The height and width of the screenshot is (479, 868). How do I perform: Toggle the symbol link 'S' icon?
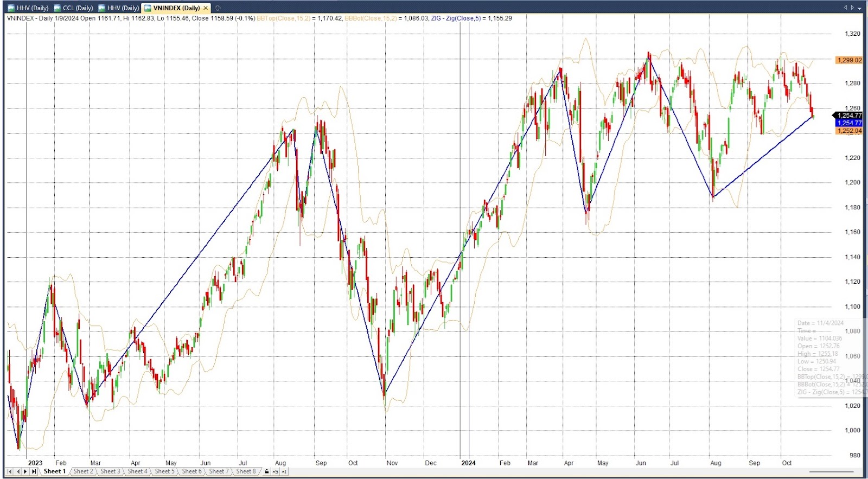tap(276, 471)
